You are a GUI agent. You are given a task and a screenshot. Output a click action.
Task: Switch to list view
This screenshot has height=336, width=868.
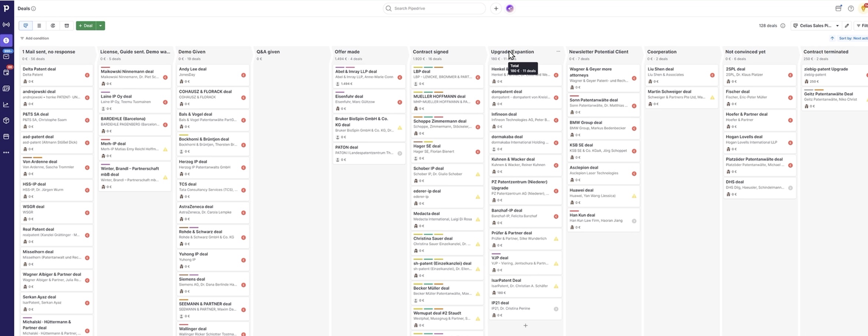tap(39, 26)
